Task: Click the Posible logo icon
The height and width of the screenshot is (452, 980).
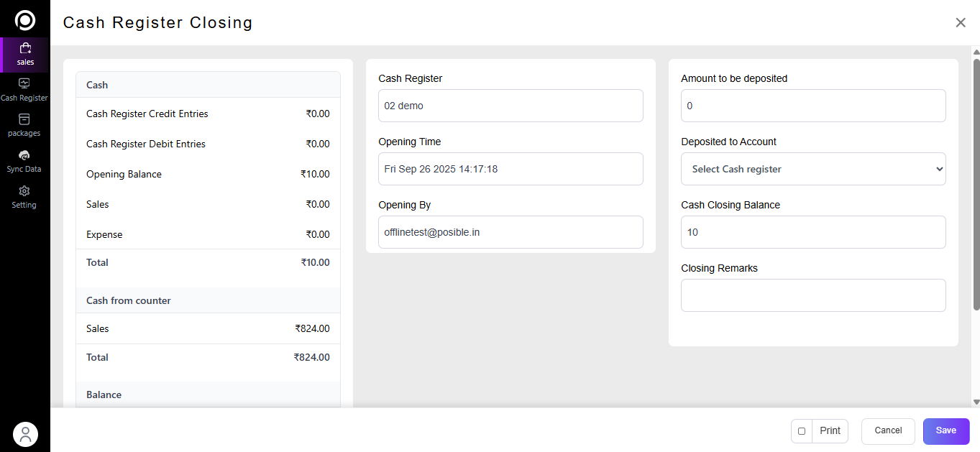Action: (x=25, y=20)
